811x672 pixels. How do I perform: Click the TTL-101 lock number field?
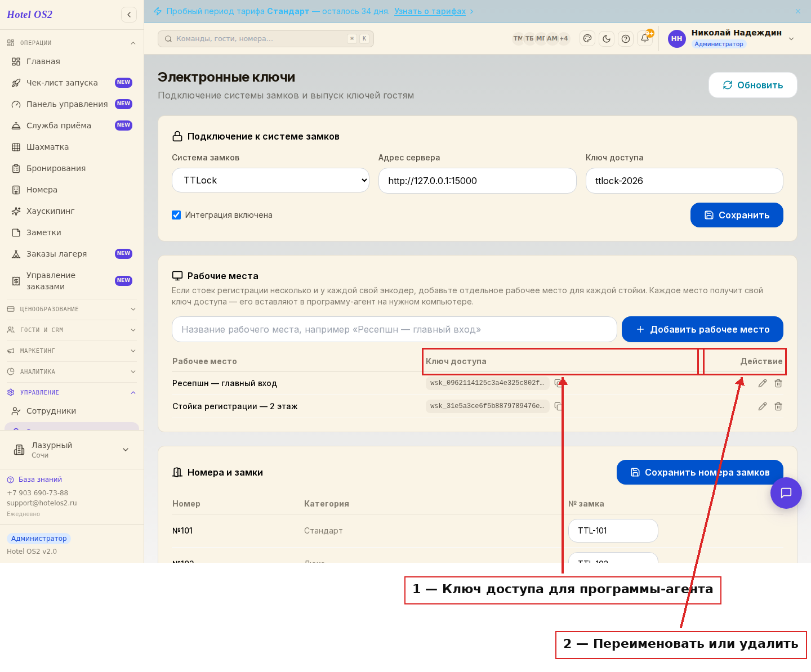(613, 531)
